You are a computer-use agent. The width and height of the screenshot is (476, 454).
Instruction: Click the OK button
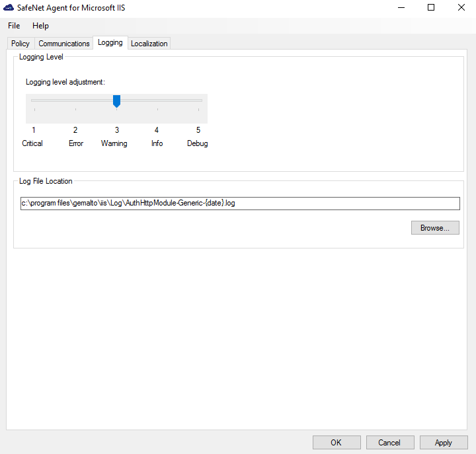click(x=337, y=443)
